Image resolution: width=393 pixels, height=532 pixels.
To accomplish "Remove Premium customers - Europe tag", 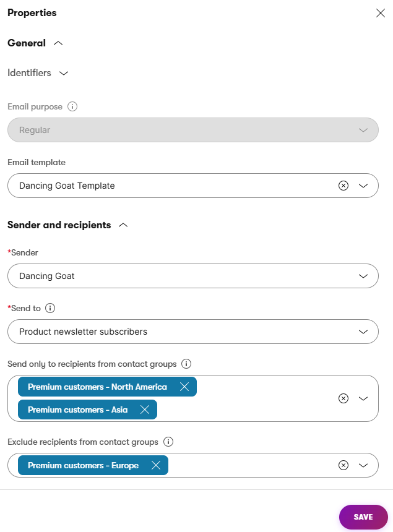I will pos(156,465).
